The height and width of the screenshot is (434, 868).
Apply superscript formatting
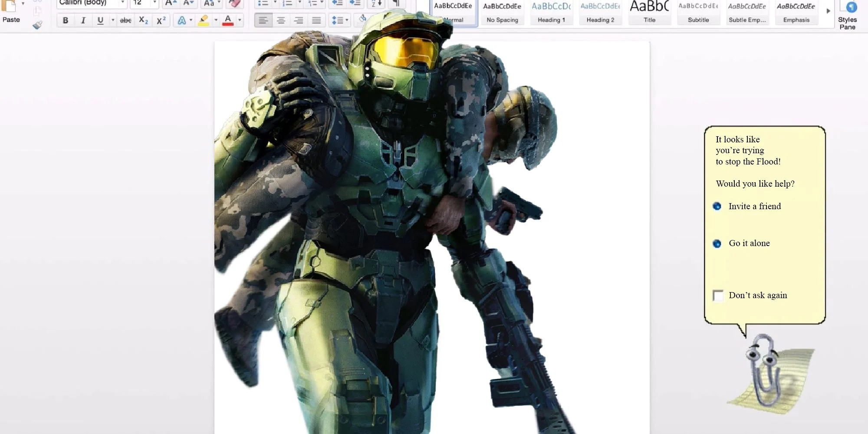click(161, 20)
